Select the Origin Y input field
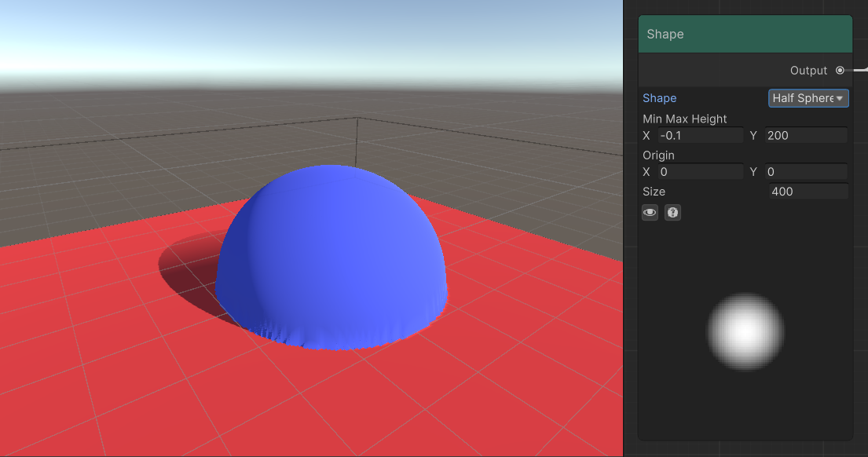Image resolution: width=868 pixels, height=457 pixels. [806, 172]
